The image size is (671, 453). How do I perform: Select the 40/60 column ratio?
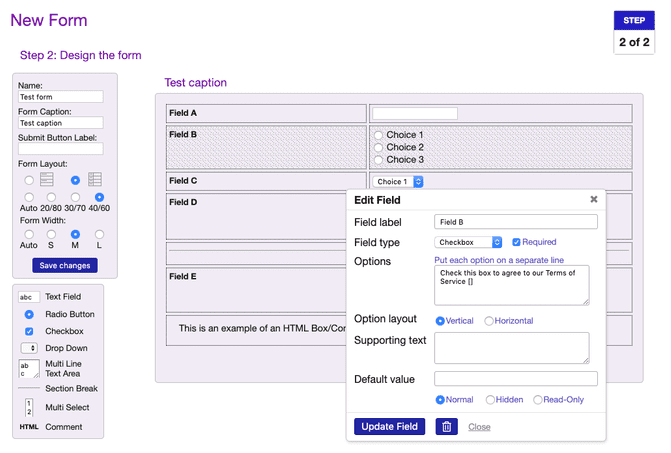99,197
